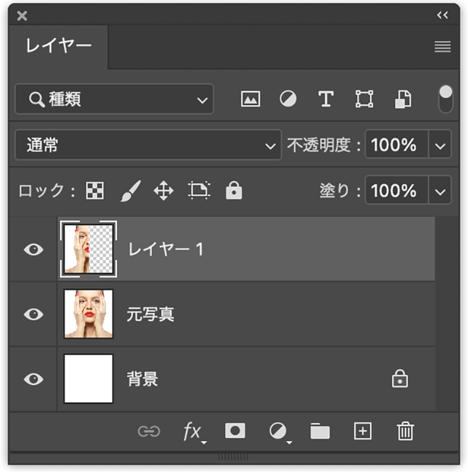Filter layers by type (T) layers
468x476 pixels.
[x=326, y=99]
